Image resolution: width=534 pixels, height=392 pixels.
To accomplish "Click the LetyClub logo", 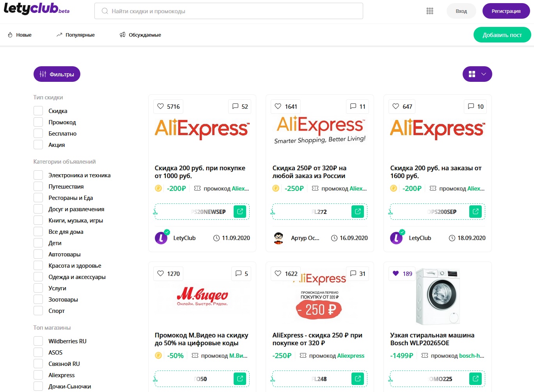I will [36, 9].
